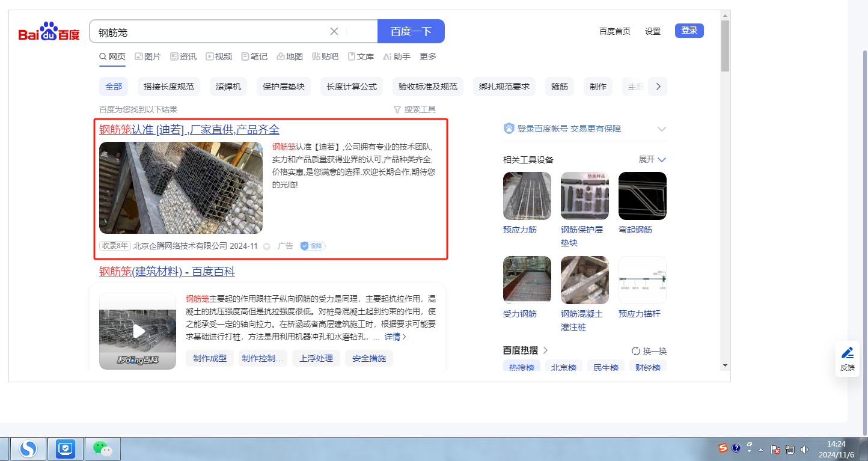Show more filter chips with right arrow
This screenshot has width=868, height=461.
pyautogui.click(x=658, y=87)
